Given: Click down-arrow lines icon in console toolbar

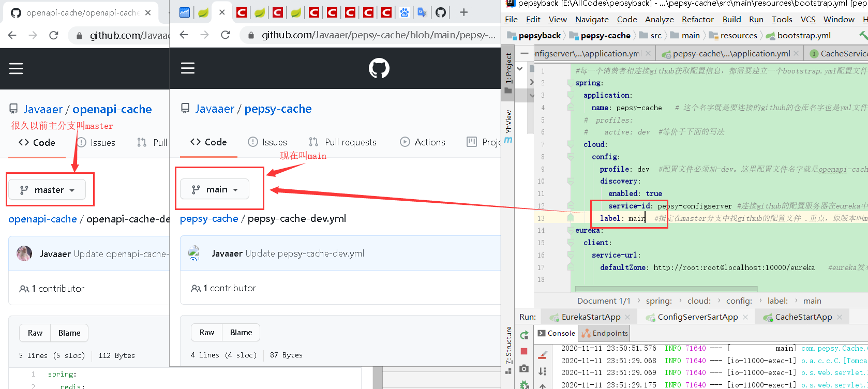Looking at the screenshot, I should 543,371.
